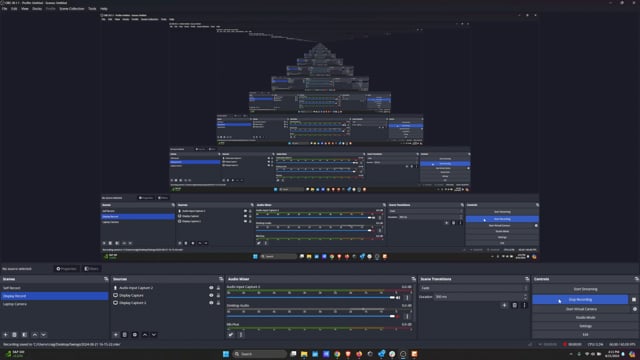The height and width of the screenshot is (360, 640).
Task: Float the Scenes dock using its header icon
Action: click(x=106, y=279)
